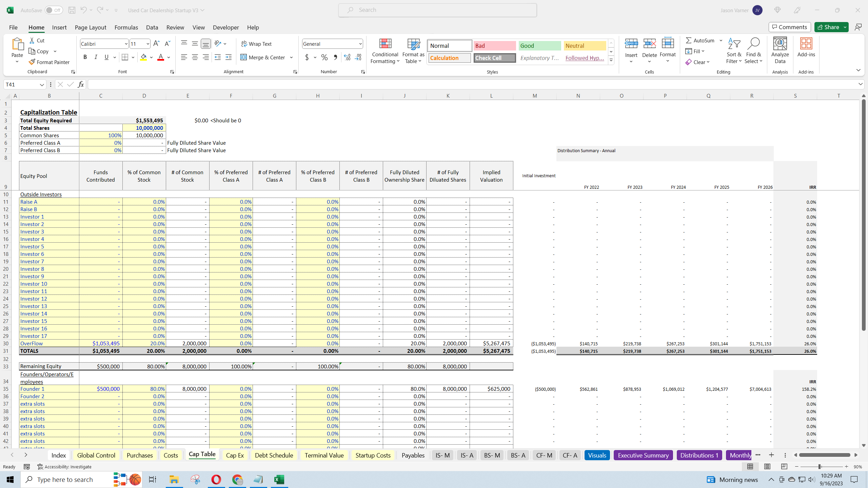The image size is (868, 488).
Task: Open the Debt Schedule sheet
Action: click(x=273, y=455)
